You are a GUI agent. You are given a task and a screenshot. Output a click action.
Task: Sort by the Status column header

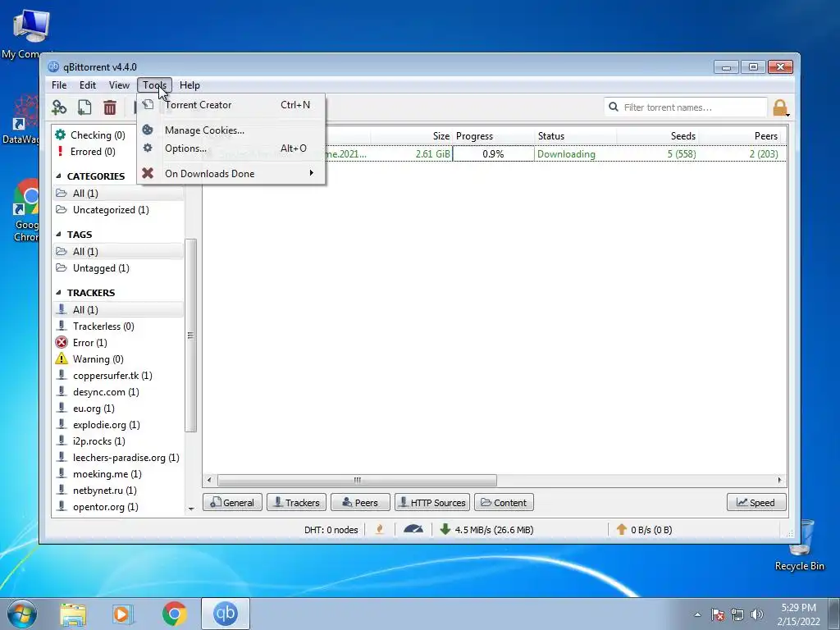point(576,136)
